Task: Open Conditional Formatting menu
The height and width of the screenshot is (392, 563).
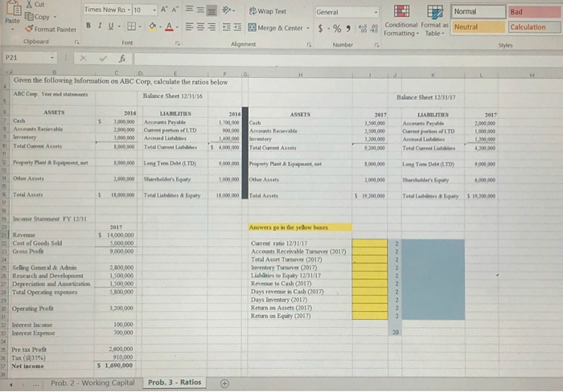Action: point(401,20)
